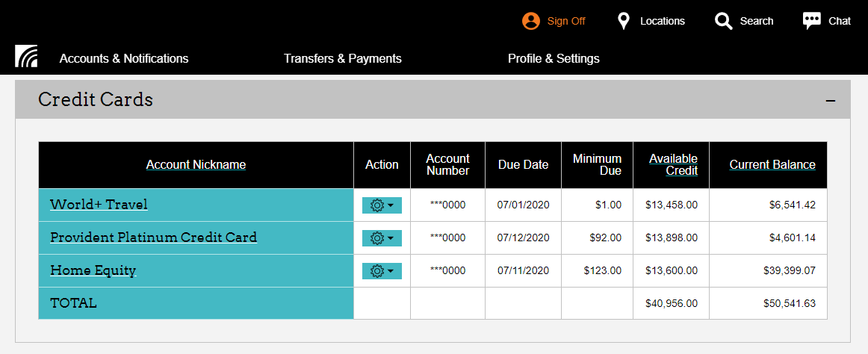
Task: Sort by Available Credit column
Action: 673,164
